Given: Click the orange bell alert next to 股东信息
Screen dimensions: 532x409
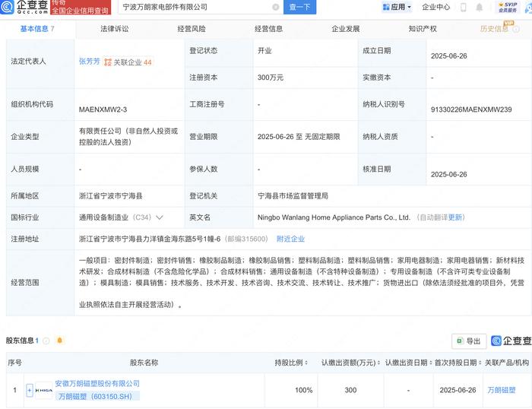Looking at the screenshot, I should point(60,340).
